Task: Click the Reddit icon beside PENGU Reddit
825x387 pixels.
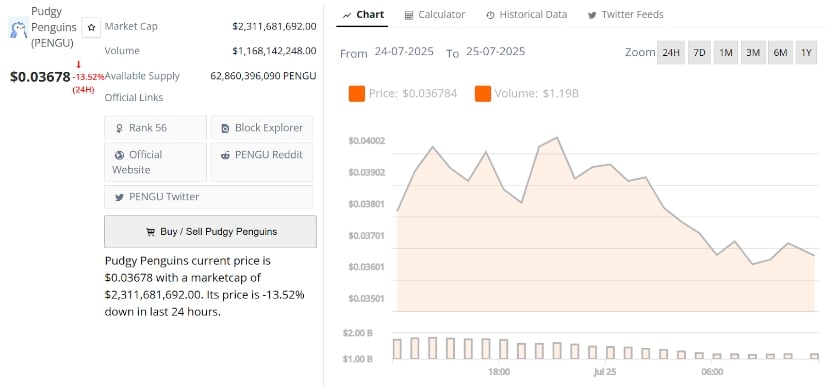Action: point(226,155)
